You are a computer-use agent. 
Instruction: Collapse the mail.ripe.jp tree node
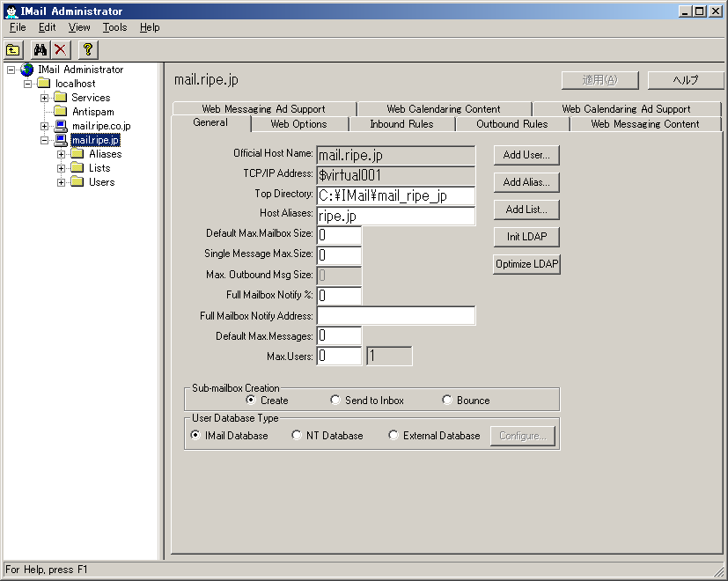(44, 140)
